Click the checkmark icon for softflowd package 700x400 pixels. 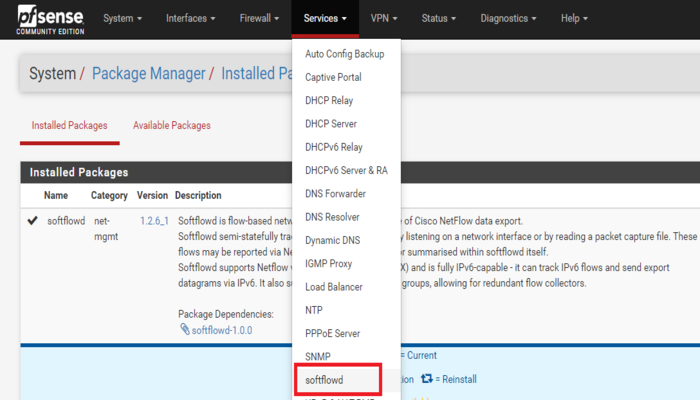[32, 221]
